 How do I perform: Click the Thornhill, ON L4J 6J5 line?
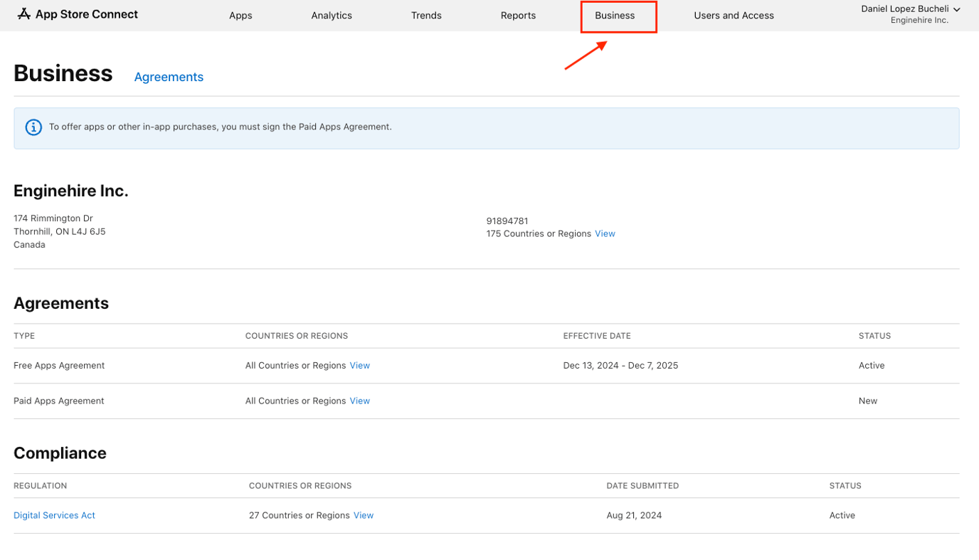60,231
